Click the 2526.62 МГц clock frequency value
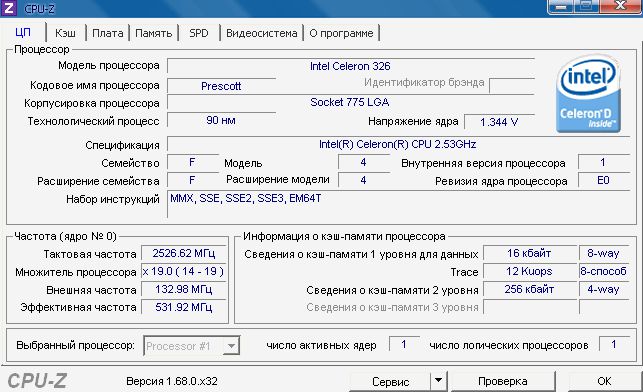This screenshot has width=643, height=392. (184, 253)
